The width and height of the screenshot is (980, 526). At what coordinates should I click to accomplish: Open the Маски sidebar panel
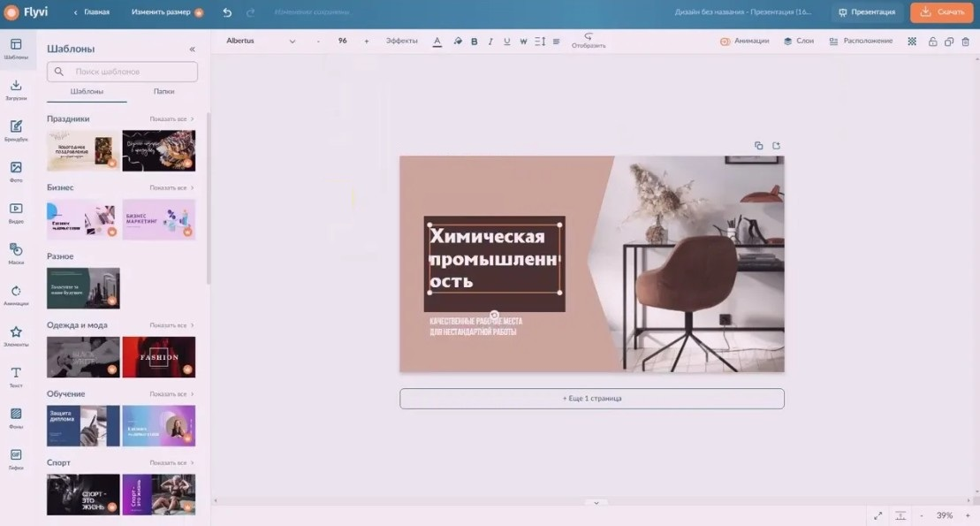(x=16, y=254)
